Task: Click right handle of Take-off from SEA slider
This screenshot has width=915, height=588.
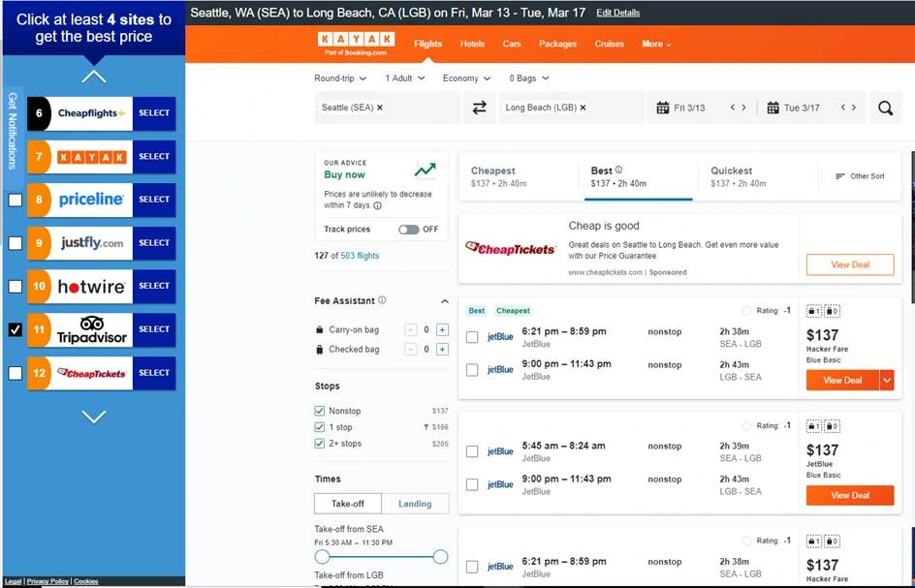Action: [x=441, y=556]
